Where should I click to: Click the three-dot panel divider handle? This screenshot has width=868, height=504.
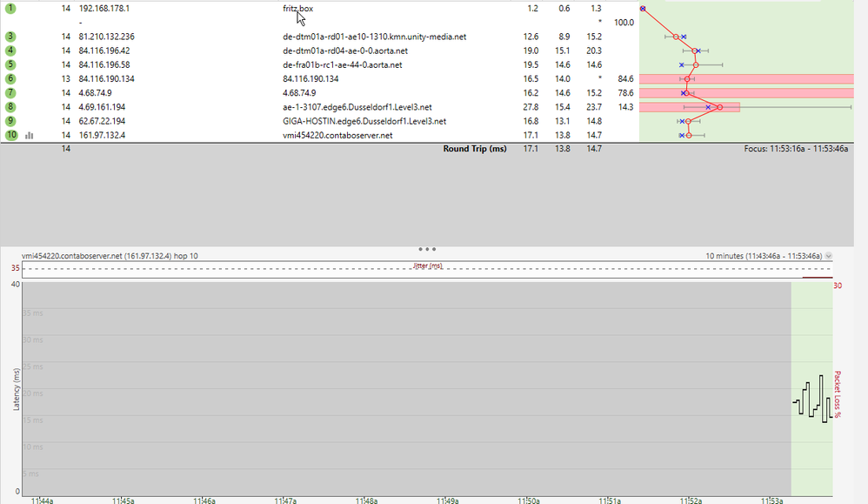coord(427,248)
